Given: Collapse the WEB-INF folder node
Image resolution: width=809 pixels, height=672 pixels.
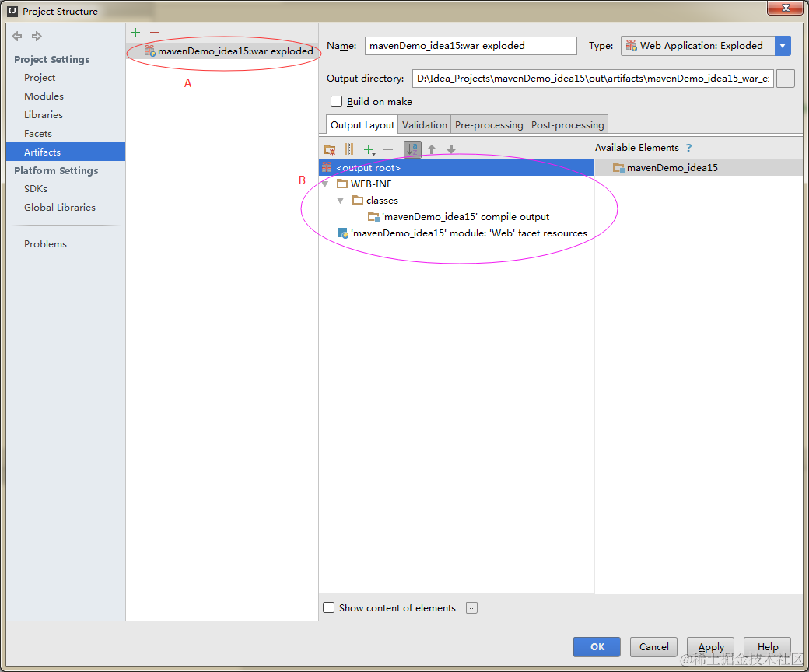Looking at the screenshot, I should click(325, 184).
